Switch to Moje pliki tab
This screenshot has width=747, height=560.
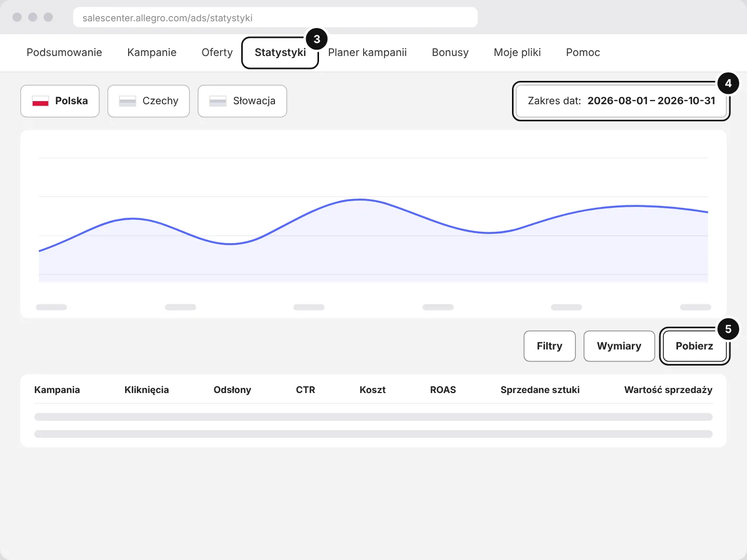pos(517,52)
